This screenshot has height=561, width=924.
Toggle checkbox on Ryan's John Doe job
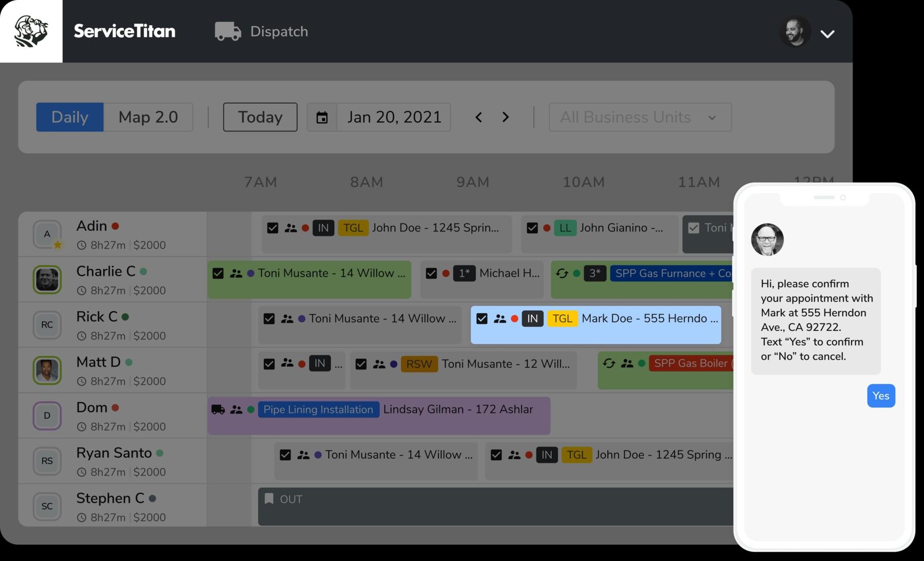point(496,455)
